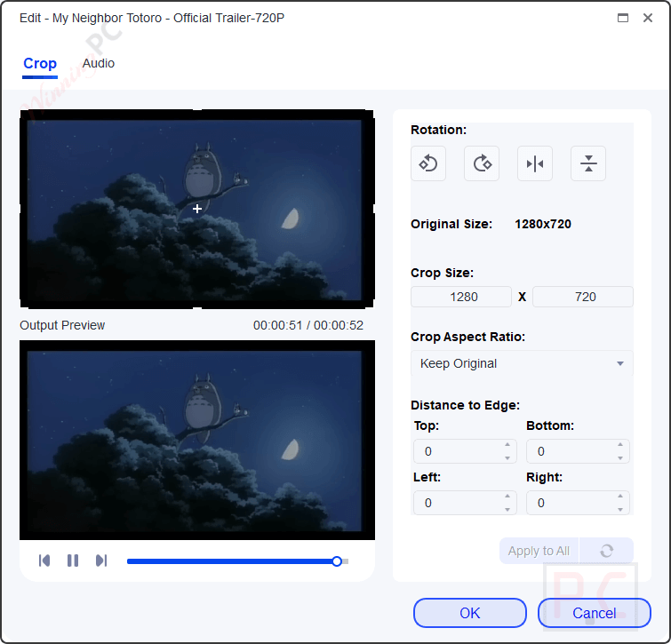Click Apply to All button
The width and height of the screenshot is (671, 644).
click(x=539, y=551)
